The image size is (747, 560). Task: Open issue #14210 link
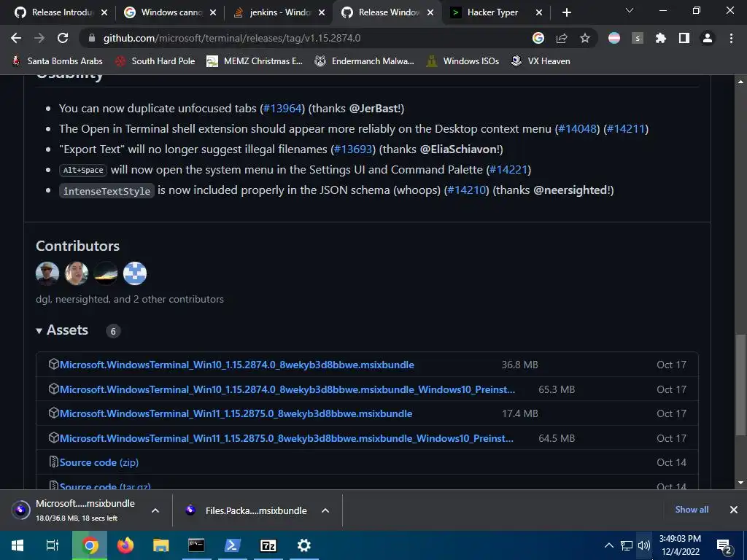[466, 190]
